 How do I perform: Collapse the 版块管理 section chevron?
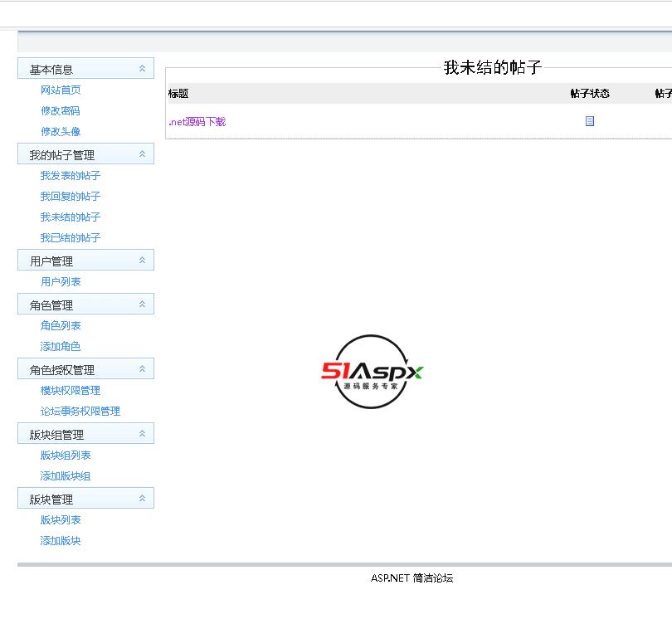pyautogui.click(x=143, y=498)
